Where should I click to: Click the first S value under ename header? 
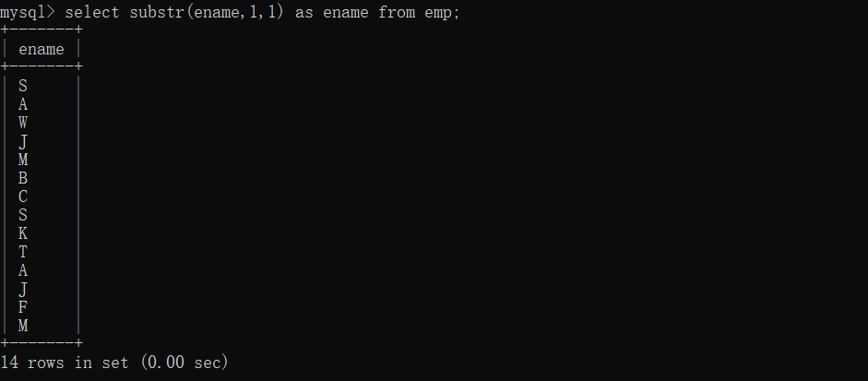tap(23, 86)
